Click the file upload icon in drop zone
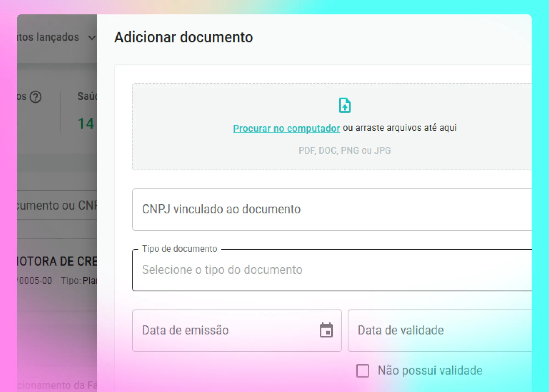This screenshot has width=549, height=392. point(344,105)
